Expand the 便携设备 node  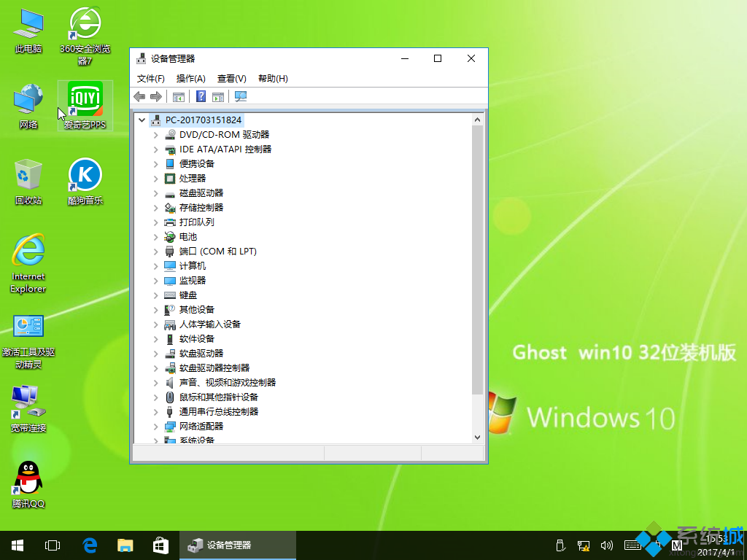[x=156, y=164]
